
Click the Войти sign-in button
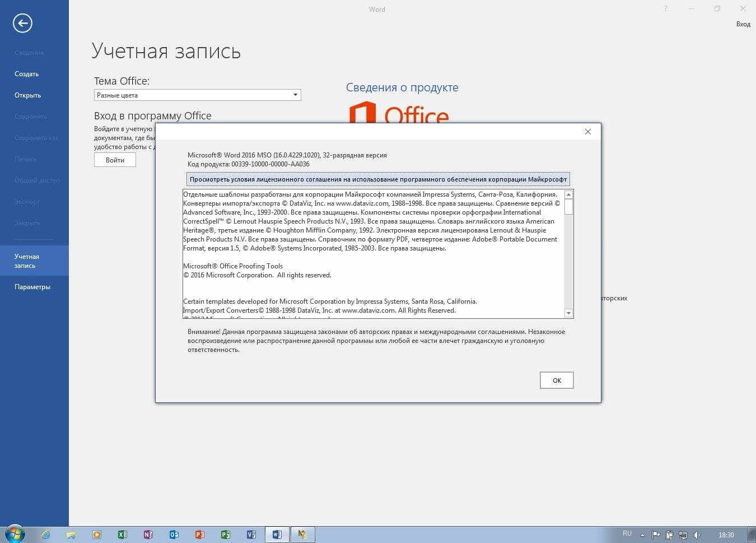[115, 160]
